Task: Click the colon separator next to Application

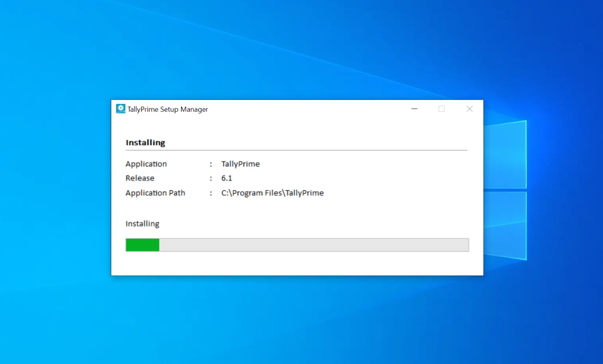Action: coord(210,164)
